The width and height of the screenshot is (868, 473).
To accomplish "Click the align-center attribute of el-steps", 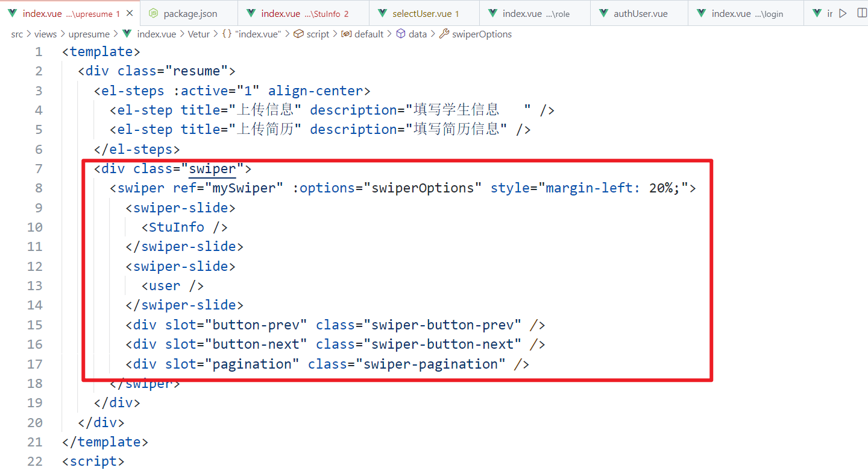I will [315, 91].
